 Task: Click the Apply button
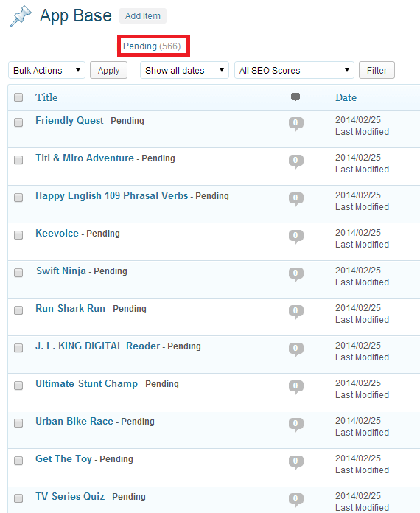[108, 70]
